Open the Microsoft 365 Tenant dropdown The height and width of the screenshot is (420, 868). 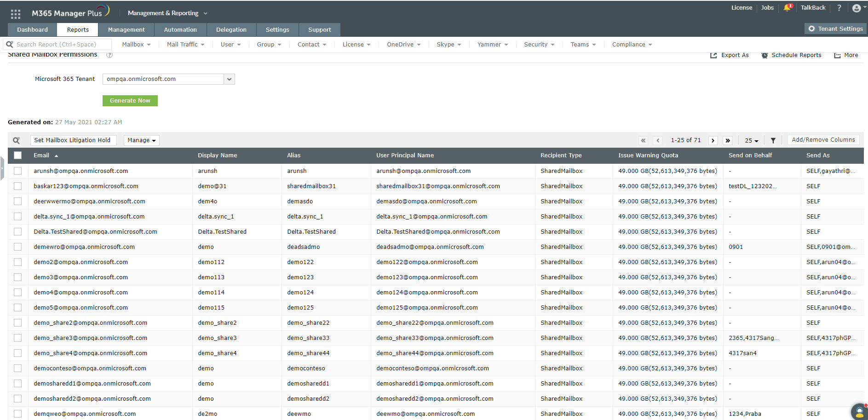point(229,79)
